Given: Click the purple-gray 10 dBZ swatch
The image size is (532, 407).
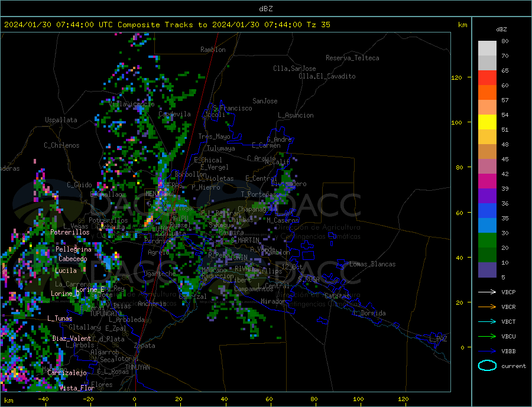Looking at the screenshot, I should [x=487, y=269].
